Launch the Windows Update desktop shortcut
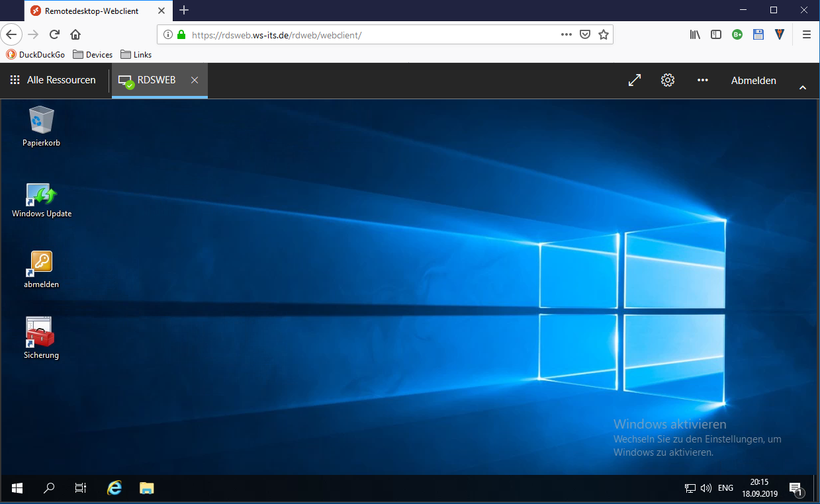The height and width of the screenshot is (504, 820). coord(42,200)
